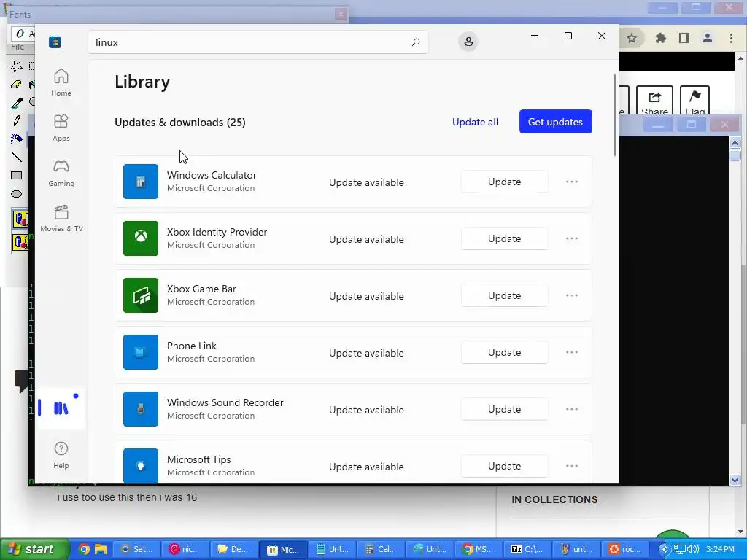Image resolution: width=747 pixels, height=560 pixels.
Task: Open more options for Xbox Game Bar
Action: point(572,295)
